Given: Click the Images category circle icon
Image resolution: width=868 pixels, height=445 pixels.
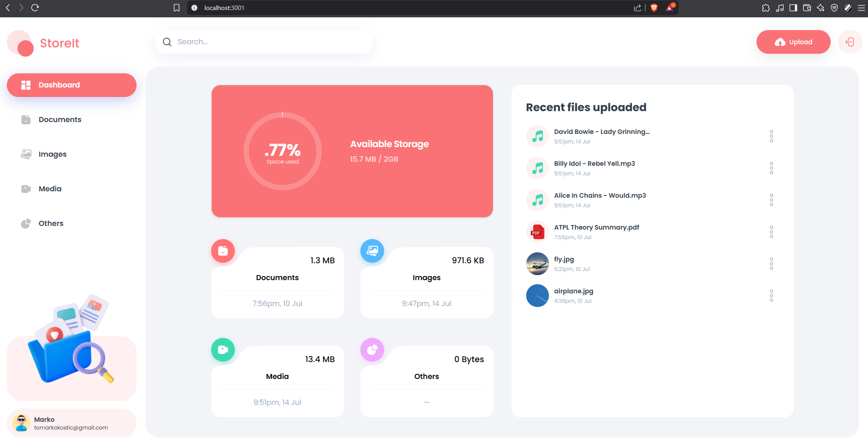Looking at the screenshot, I should click(x=372, y=251).
